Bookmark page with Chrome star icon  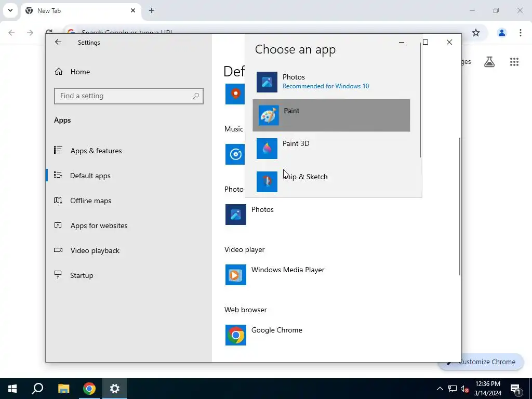476,33
